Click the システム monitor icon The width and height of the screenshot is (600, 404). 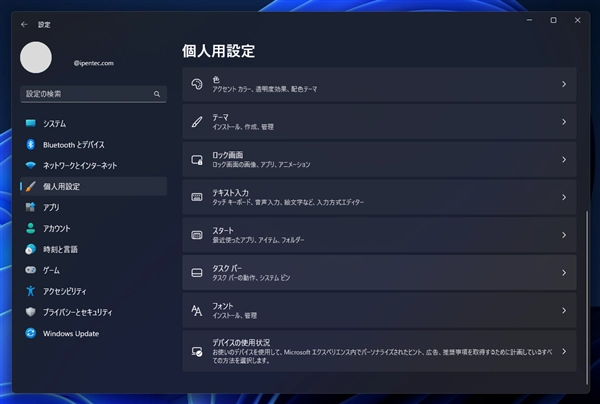point(31,123)
